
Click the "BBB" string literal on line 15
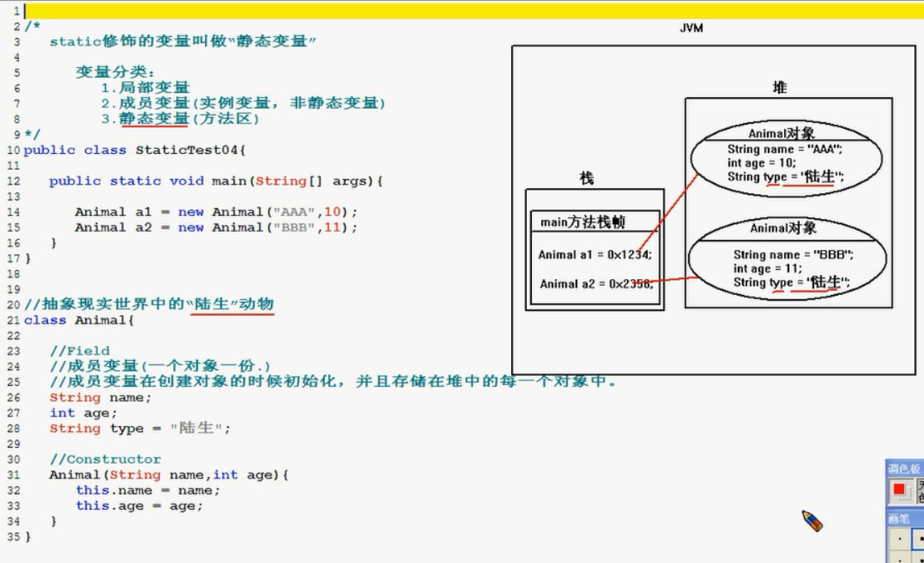297,228
